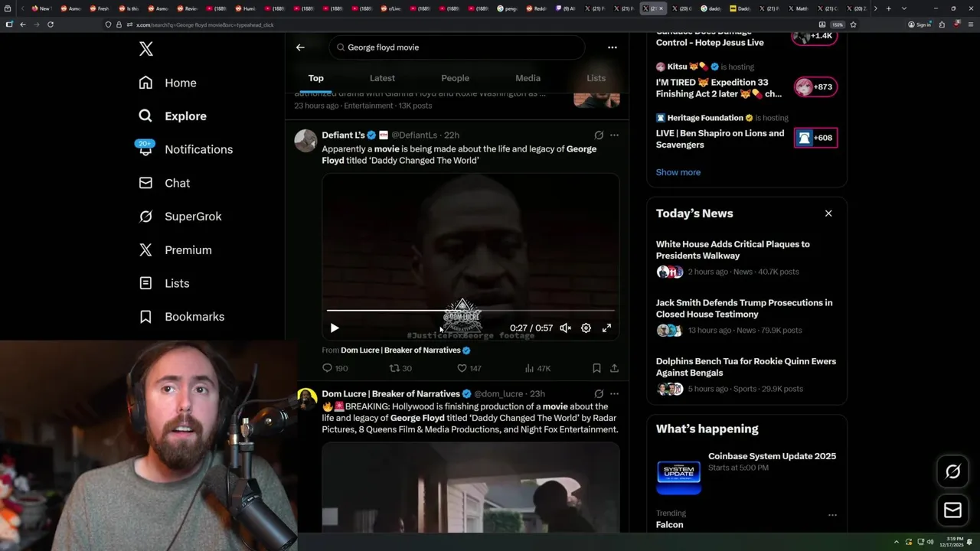
Task: Reply to Defiant L's post with 190 replies
Action: click(335, 368)
